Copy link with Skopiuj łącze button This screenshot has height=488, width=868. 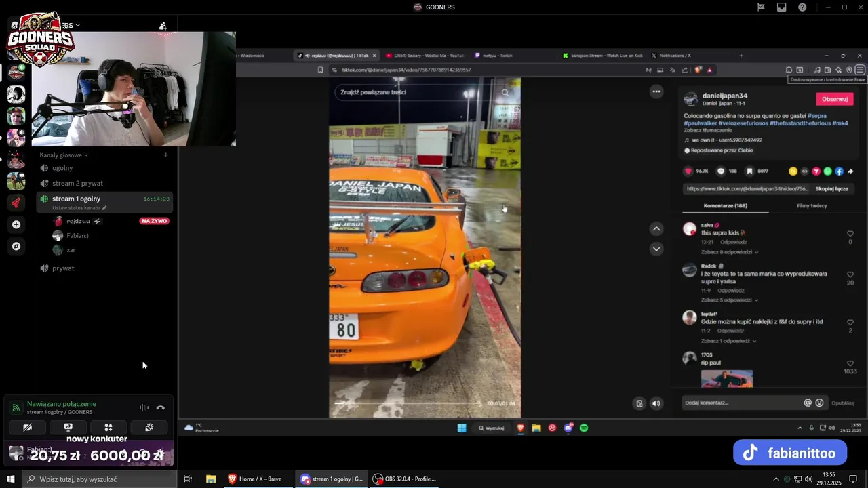coord(832,189)
